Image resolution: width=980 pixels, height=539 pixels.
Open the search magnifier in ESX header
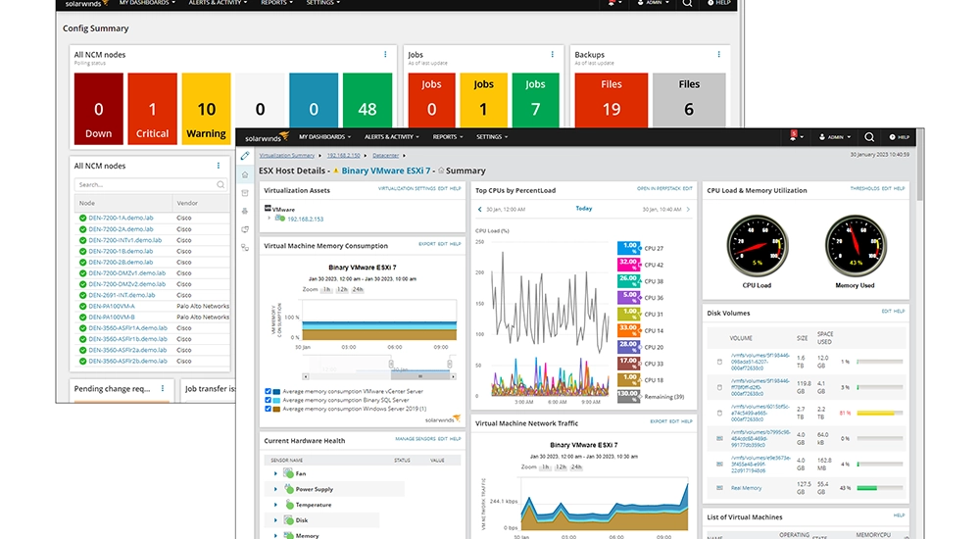(869, 137)
